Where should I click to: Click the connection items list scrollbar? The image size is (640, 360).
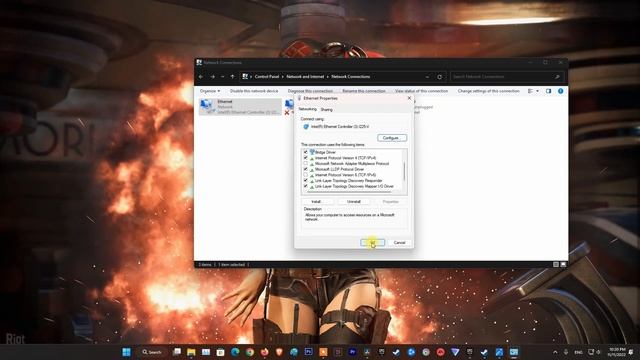[x=404, y=171]
